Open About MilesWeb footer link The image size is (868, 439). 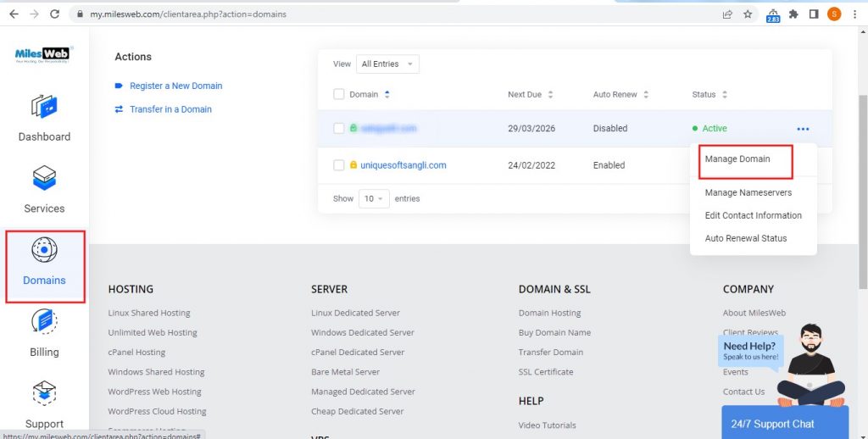(x=754, y=313)
